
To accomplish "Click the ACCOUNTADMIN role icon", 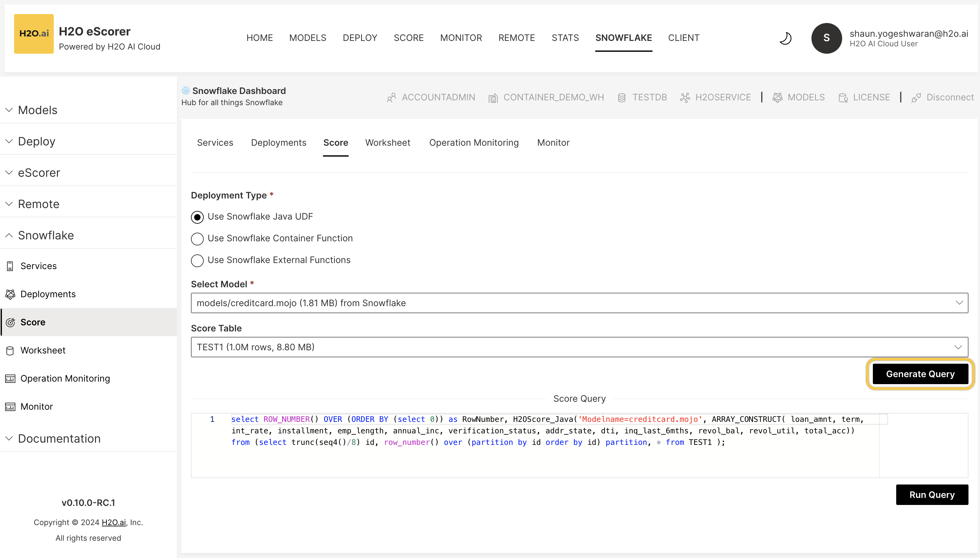I will (391, 98).
